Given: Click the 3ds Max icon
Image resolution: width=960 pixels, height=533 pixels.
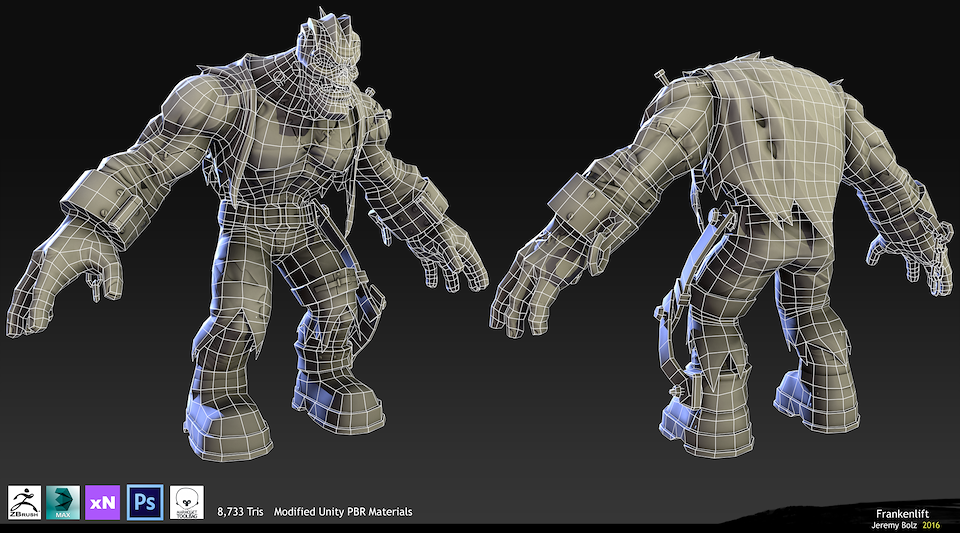Looking at the screenshot, I should click(64, 501).
